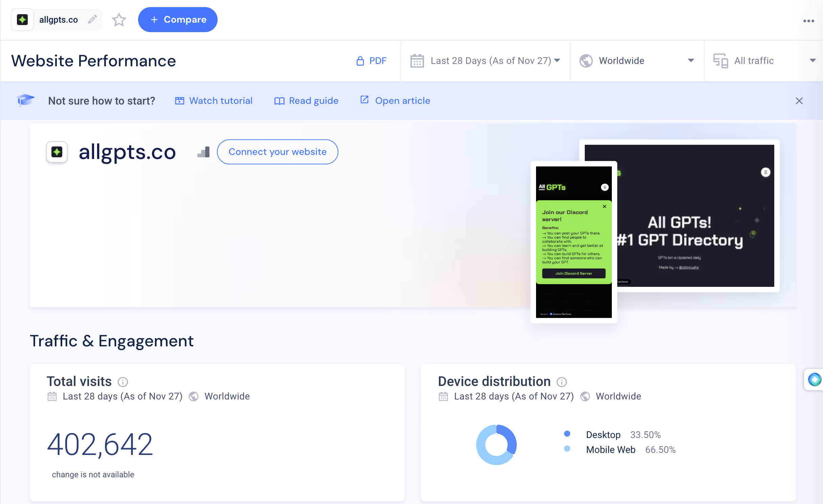Click the allgpts.co favicon in header chip
The image size is (823, 504).
[22, 20]
